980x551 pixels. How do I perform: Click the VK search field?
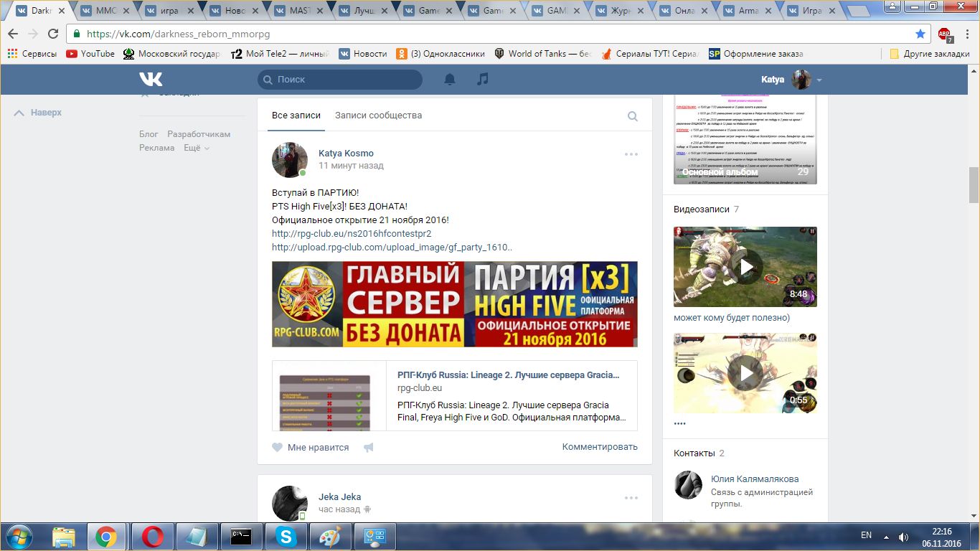pyautogui.click(x=341, y=80)
